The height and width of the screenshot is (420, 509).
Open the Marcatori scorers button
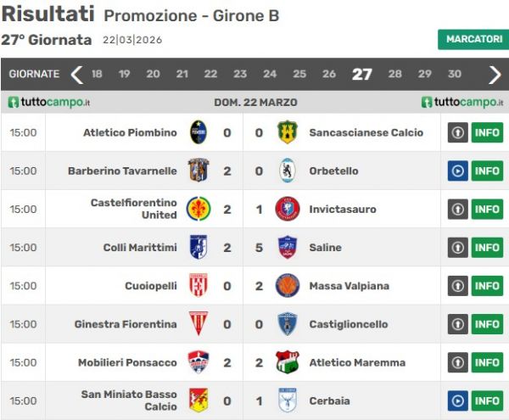tap(473, 40)
